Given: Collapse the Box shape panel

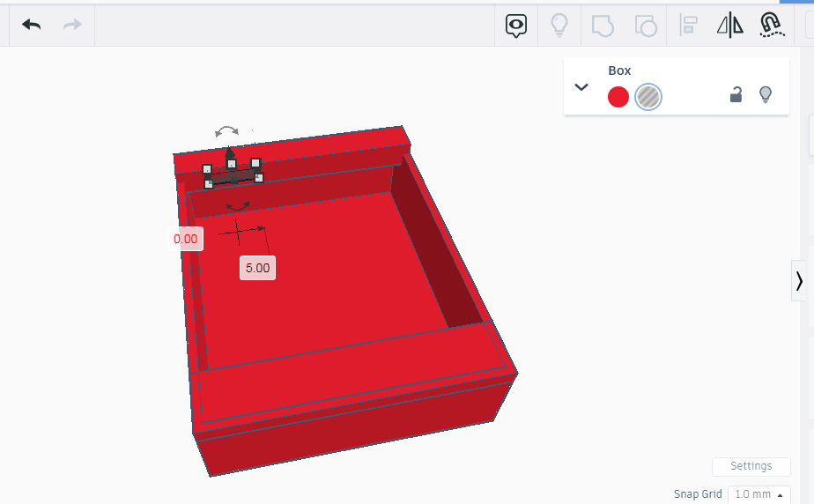Looking at the screenshot, I should pos(581,87).
